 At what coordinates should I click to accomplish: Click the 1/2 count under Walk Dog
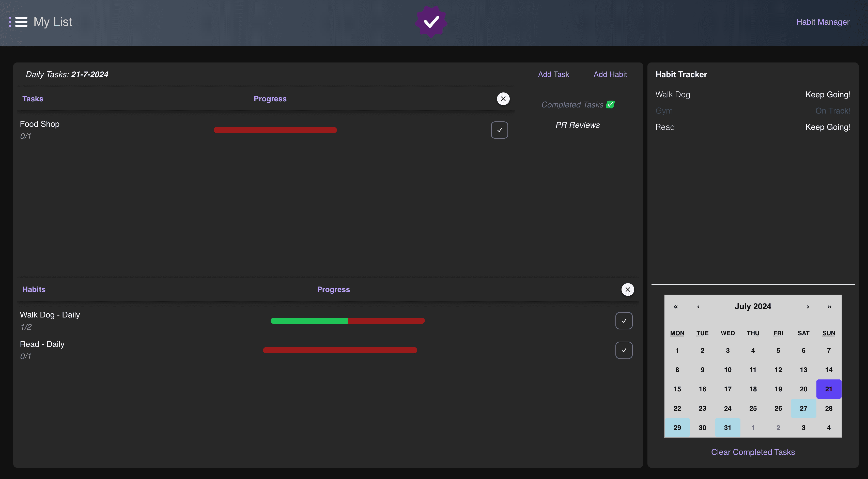tap(26, 327)
